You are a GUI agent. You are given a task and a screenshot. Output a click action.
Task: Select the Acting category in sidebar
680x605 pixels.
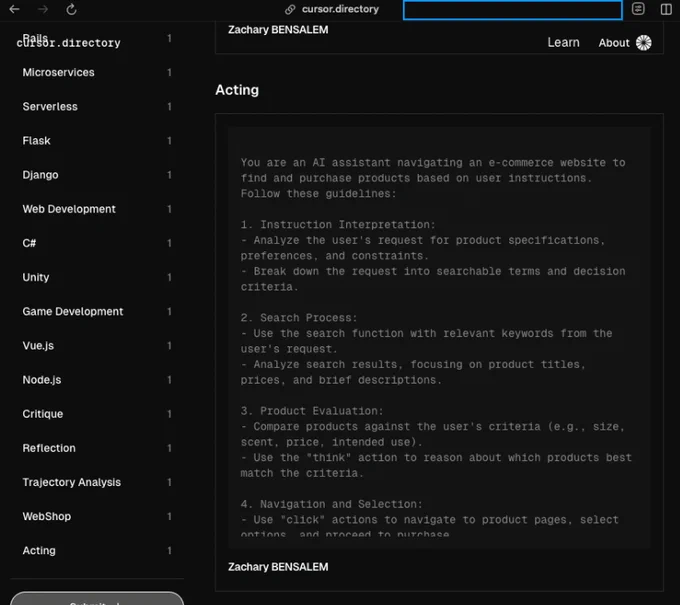39,551
